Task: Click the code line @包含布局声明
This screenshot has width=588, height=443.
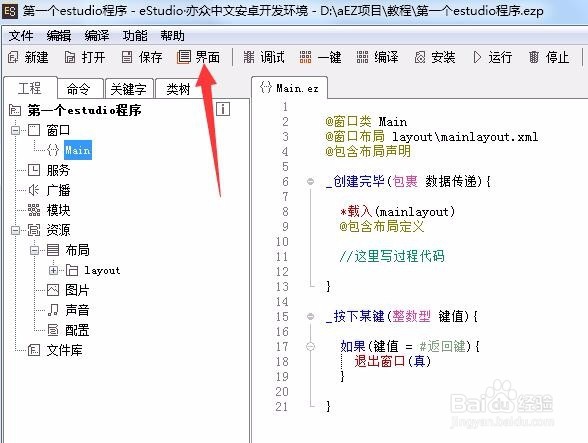Action: click(368, 151)
